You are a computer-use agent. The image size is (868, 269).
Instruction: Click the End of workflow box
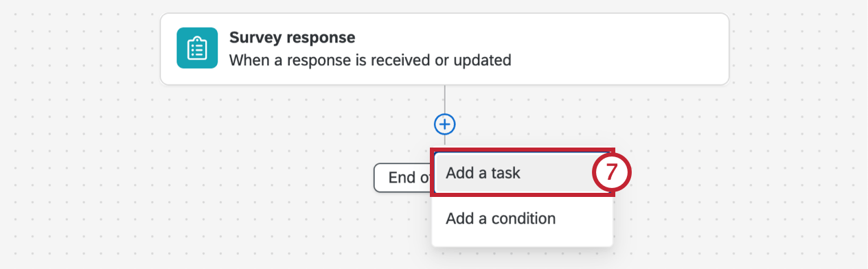404,178
